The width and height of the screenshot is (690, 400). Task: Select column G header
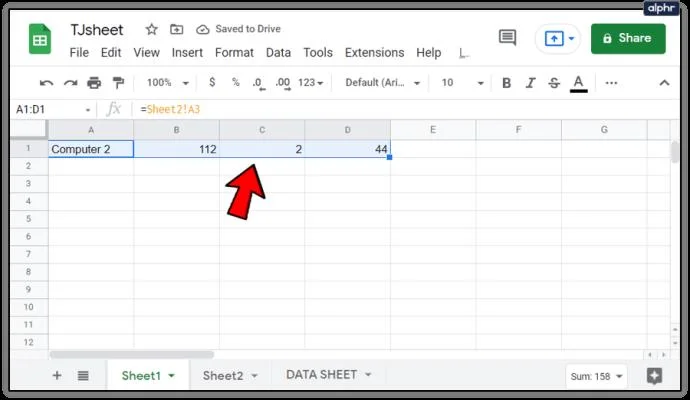click(604, 130)
